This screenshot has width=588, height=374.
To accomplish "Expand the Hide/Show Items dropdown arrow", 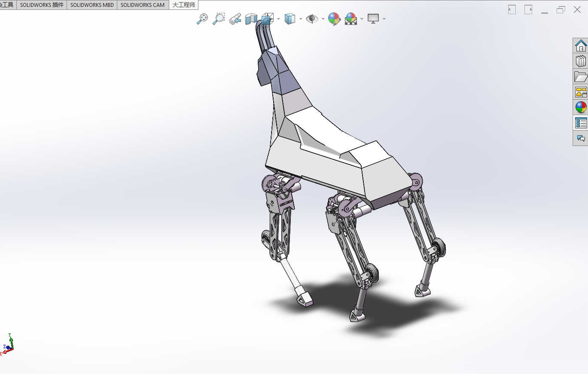I will tap(323, 19).
